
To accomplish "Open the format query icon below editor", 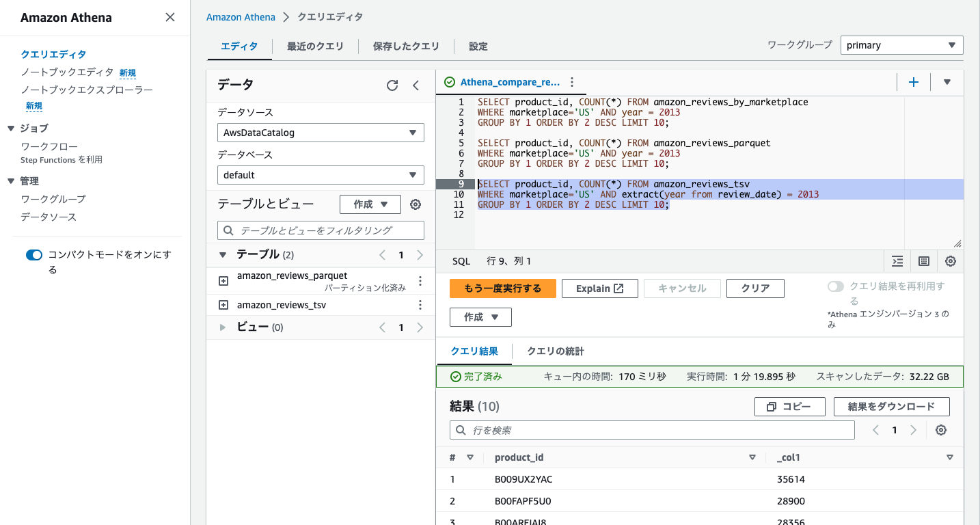I will [897, 261].
